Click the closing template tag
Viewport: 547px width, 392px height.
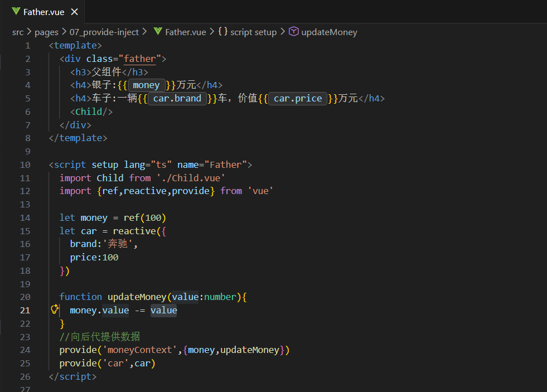click(78, 138)
